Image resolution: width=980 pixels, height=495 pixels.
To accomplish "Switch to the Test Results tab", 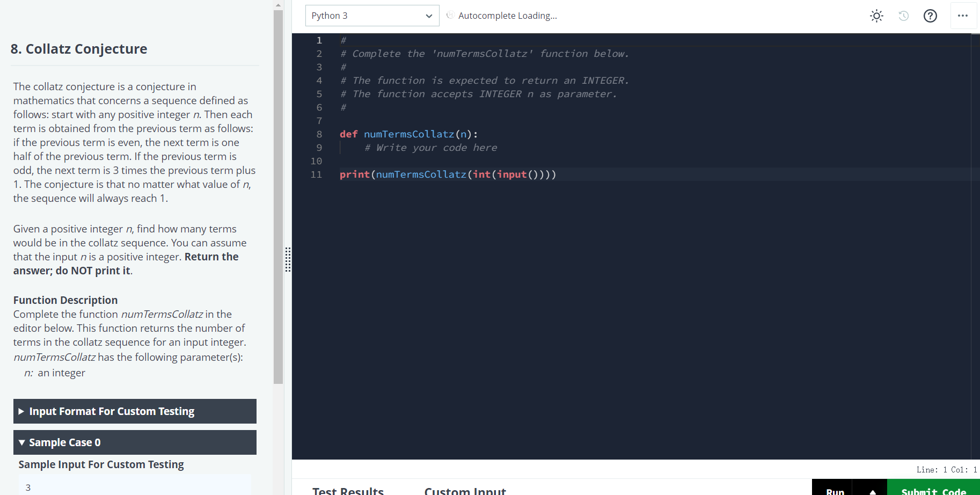I will (x=348, y=489).
